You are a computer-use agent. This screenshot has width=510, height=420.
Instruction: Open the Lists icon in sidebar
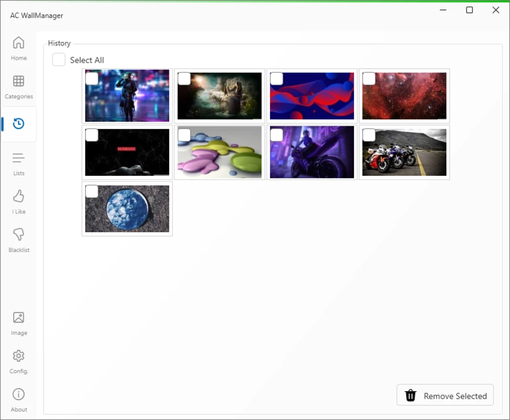click(18, 158)
